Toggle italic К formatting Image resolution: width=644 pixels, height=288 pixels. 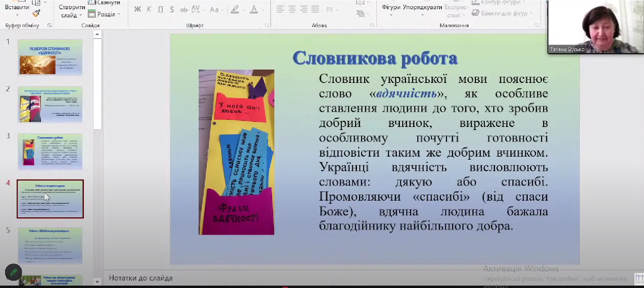[149, 9]
